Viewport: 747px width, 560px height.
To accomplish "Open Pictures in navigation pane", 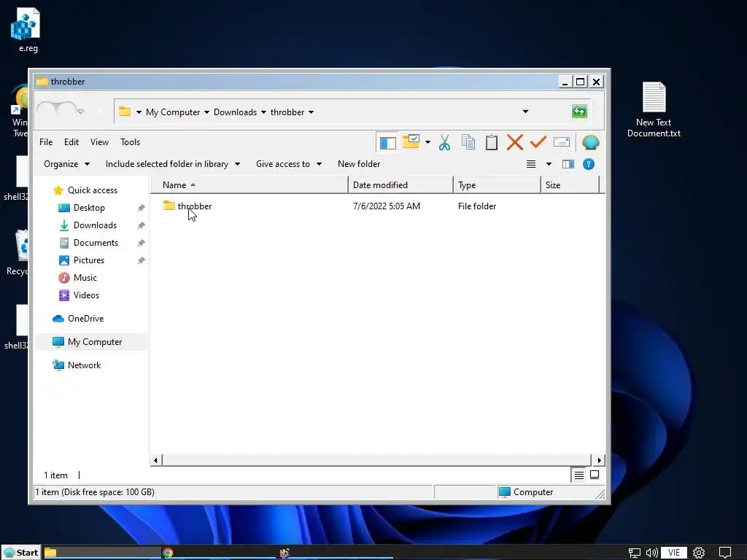I will 88,260.
